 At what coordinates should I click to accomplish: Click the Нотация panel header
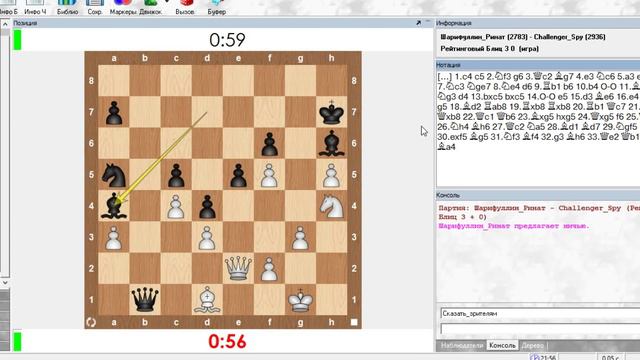[x=538, y=65]
